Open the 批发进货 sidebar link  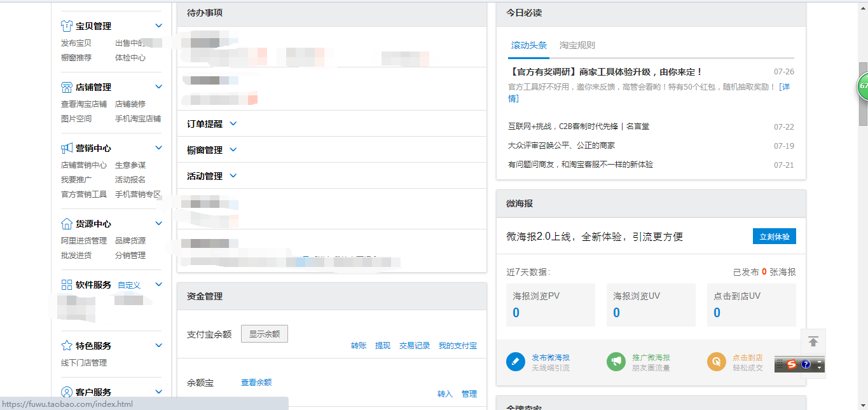[x=76, y=256]
